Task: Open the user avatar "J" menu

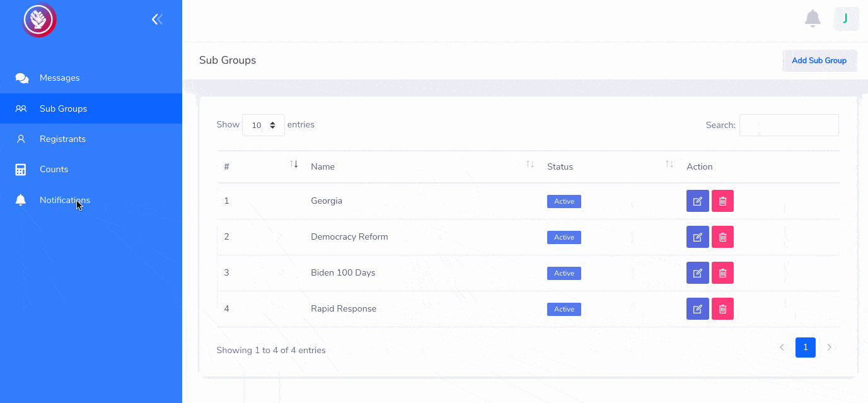Action: tap(846, 19)
